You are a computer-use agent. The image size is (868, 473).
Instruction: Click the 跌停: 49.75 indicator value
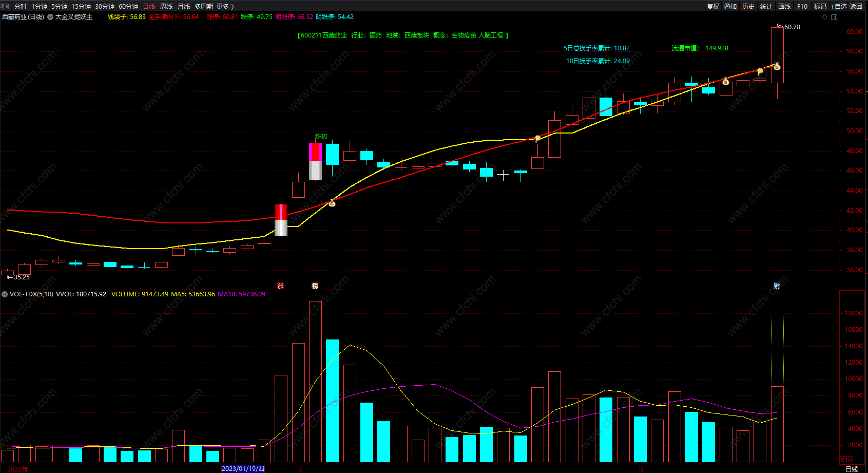pos(257,17)
